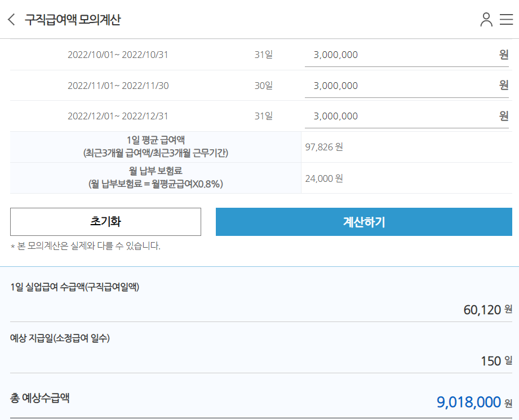The height and width of the screenshot is (420, 519).
Task: Select the November salary input field
Action: click(406, 85)
